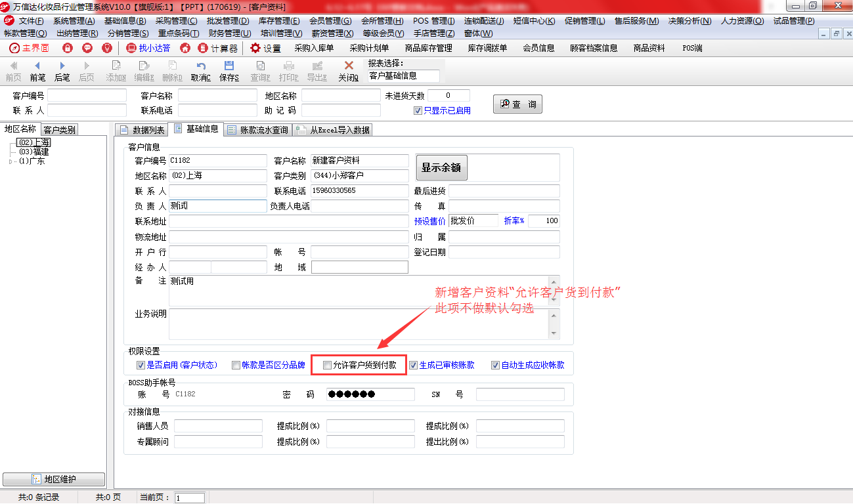The height and width of the screenshot is (504, 853).
Task: Go to previous record with 前笔
Action: [x=37, y=72]
